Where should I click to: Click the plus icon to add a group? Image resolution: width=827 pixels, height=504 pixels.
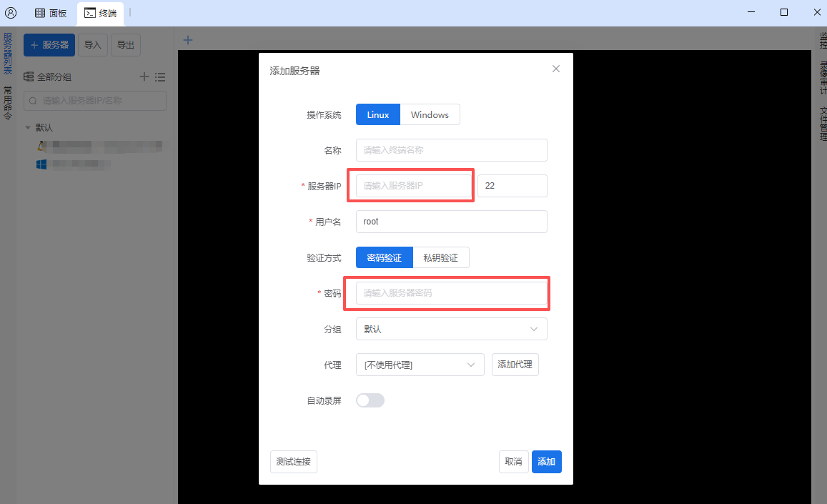144,76
